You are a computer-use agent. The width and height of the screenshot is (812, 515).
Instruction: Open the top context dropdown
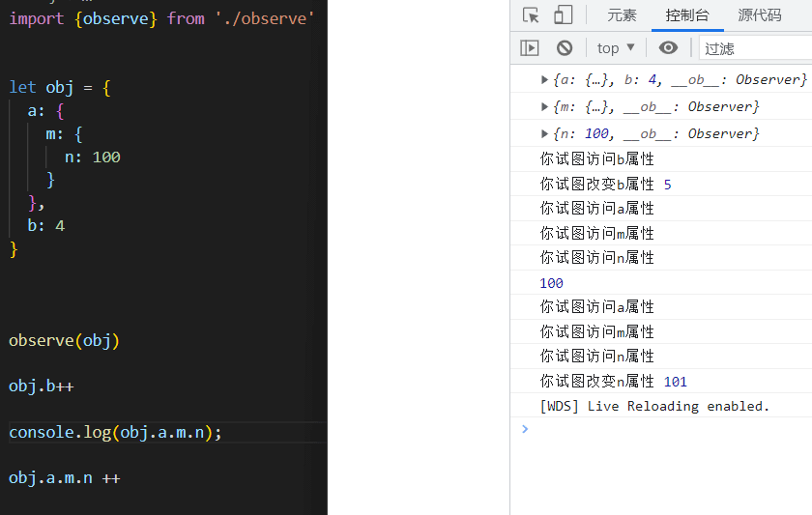616,48
